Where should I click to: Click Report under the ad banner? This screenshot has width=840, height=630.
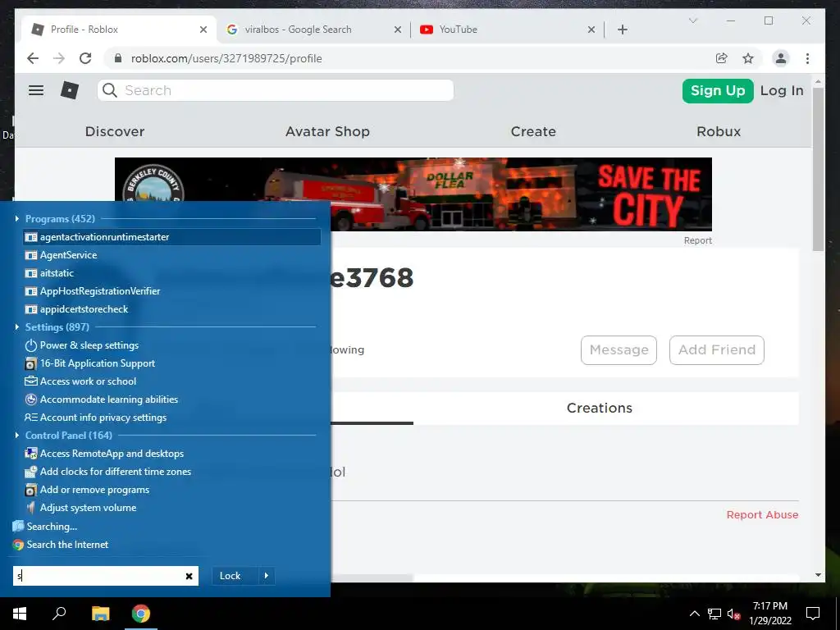click(x=697, y=240)
